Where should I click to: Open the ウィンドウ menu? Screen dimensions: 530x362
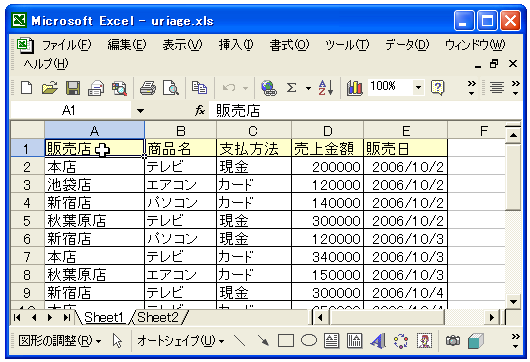tap(475, 45)
